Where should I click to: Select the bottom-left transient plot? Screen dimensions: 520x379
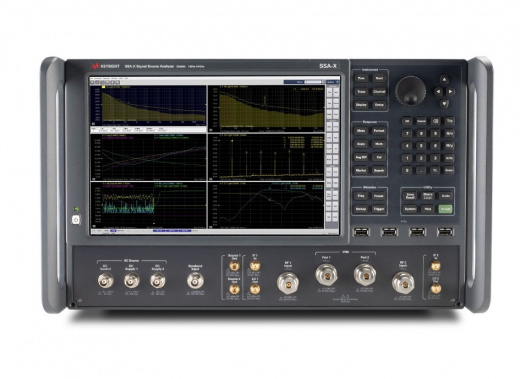[x=149, y=205]
